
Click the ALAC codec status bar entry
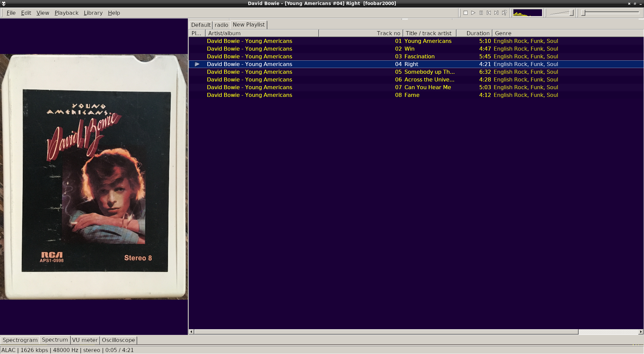click(x=8, y=350)
